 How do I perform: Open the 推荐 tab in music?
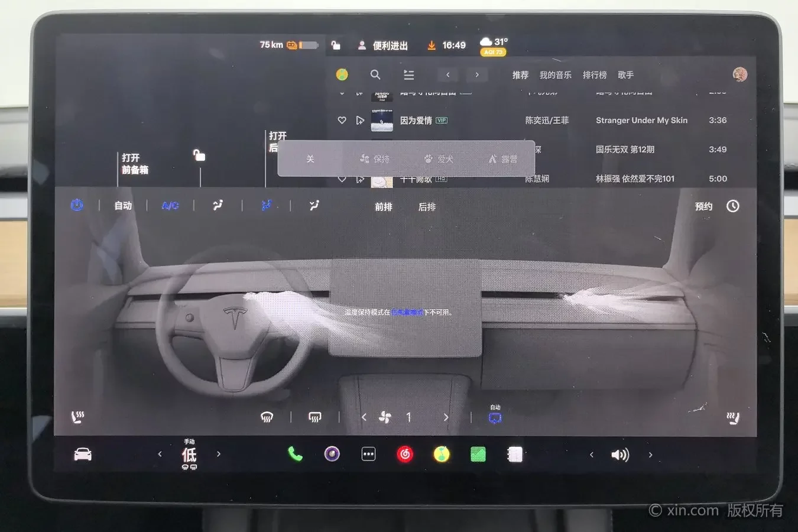520,75
